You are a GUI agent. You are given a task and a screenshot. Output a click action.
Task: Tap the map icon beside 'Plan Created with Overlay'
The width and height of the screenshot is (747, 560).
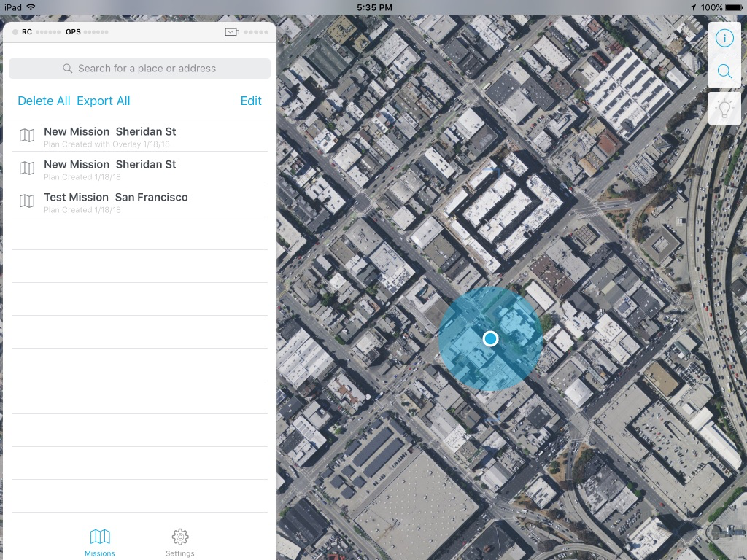click(x=27, y=135)
